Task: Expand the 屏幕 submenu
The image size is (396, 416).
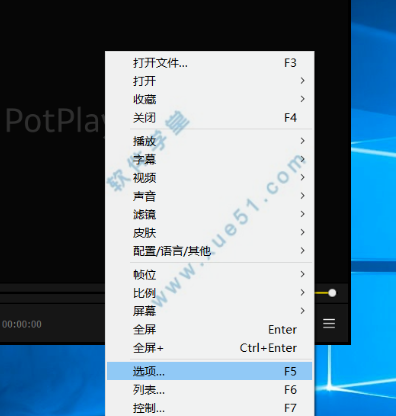Action: [209, 311]
